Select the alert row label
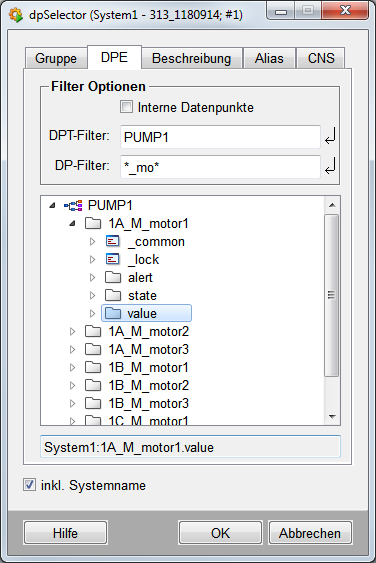The width and height of the screenshot is (376, 563). (x=140, y=278)
